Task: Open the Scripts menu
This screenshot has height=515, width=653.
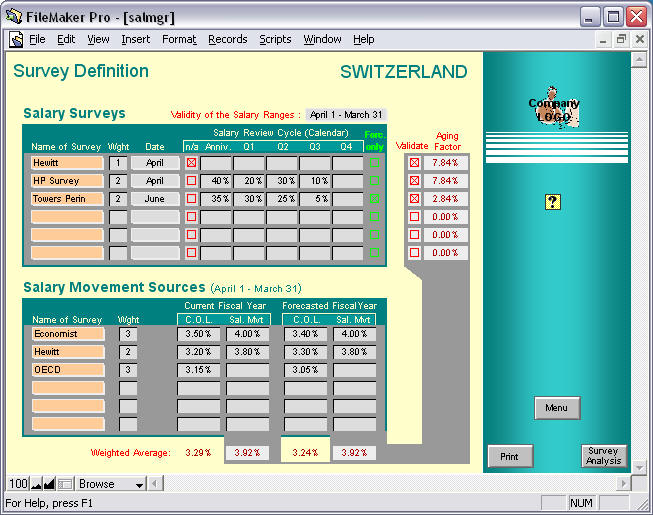Action: [x=275, y=39]
